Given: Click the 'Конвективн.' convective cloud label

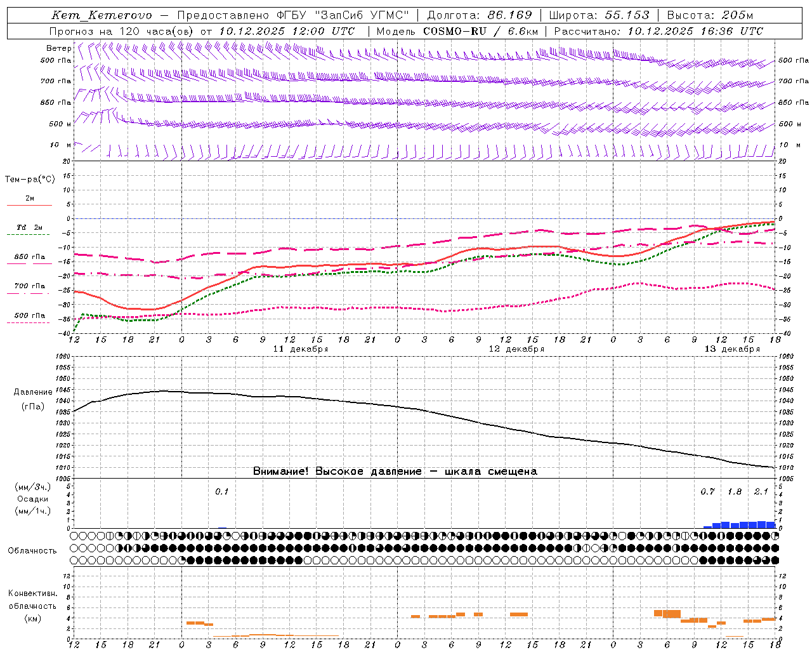Looking at the screenshot, I should [32, 594].
